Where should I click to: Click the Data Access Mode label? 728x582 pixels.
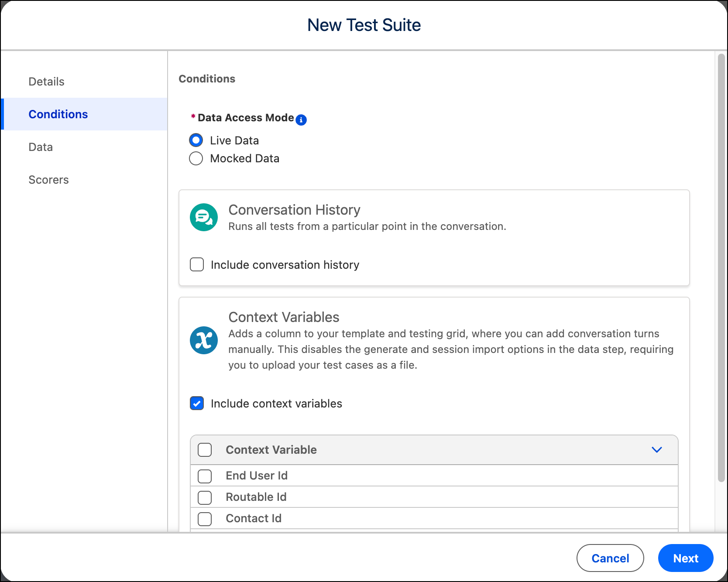coord(246,118)
